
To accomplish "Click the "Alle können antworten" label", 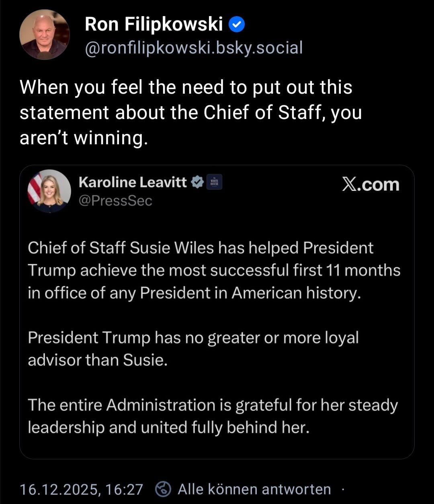I will [x=254, y=489].
